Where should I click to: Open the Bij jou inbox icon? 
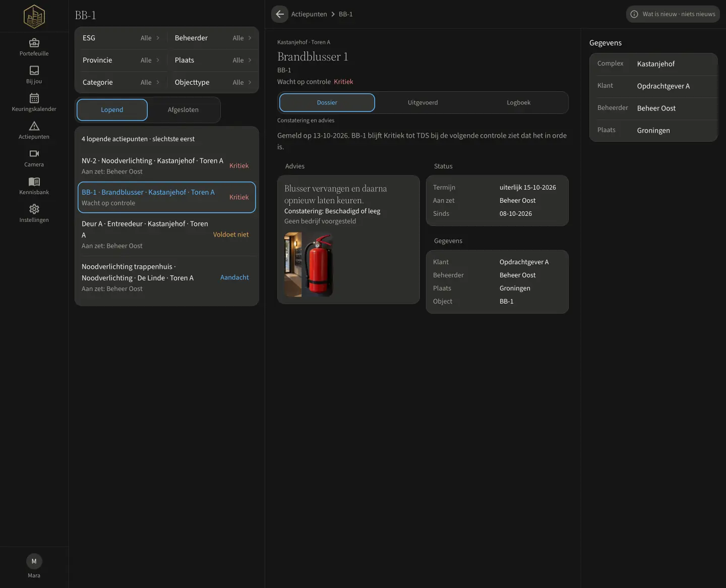pos(34,71)
